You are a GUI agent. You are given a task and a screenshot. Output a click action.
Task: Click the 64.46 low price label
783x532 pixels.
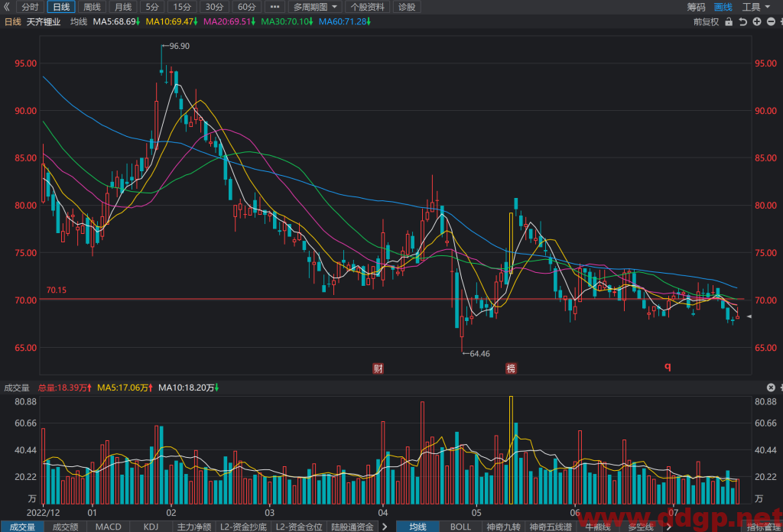(479, 354)
